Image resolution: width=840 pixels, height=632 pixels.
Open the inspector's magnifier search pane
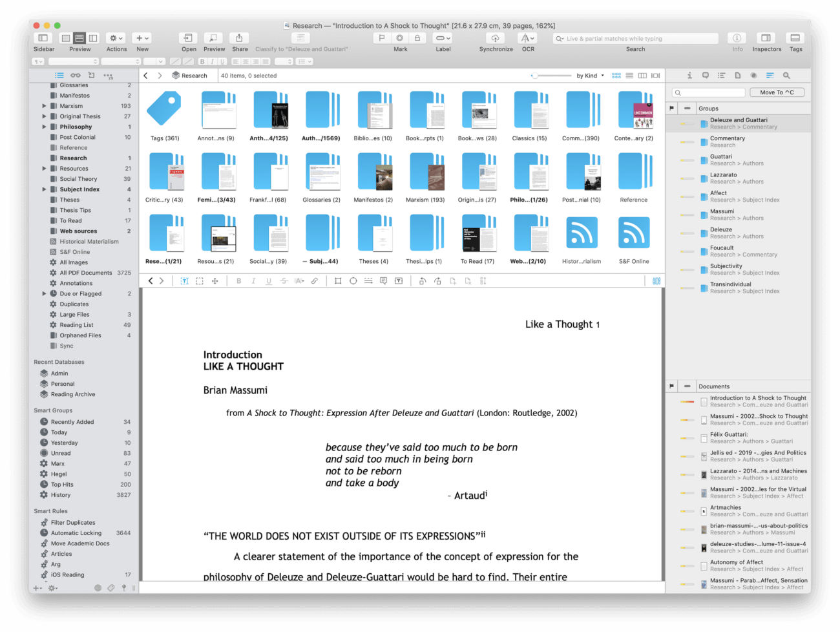point(786,76)
